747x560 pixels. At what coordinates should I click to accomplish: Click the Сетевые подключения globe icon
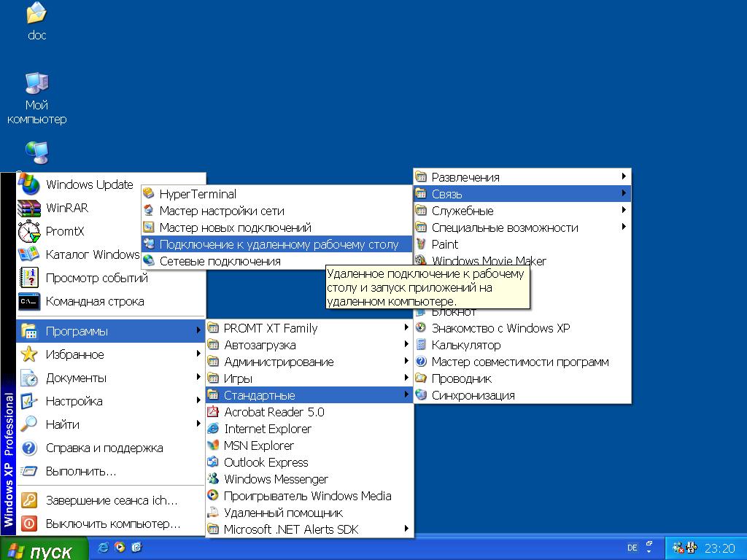click(x=149, y=260)
